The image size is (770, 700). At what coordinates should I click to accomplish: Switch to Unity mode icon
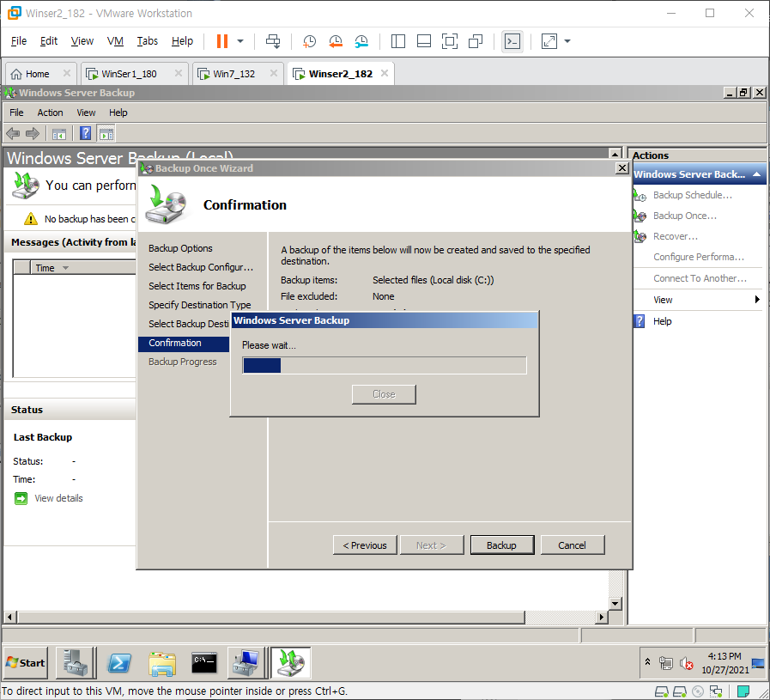click(x=476, y=41)
